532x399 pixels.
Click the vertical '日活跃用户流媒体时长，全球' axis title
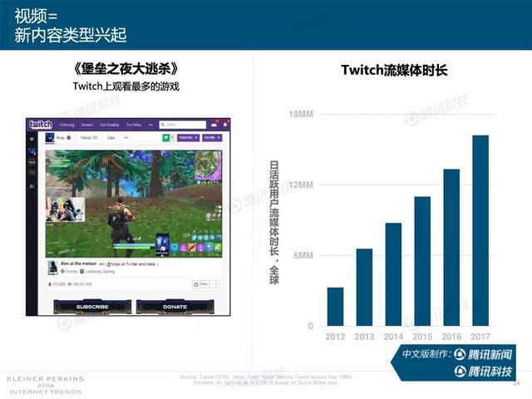click(274, 223)
